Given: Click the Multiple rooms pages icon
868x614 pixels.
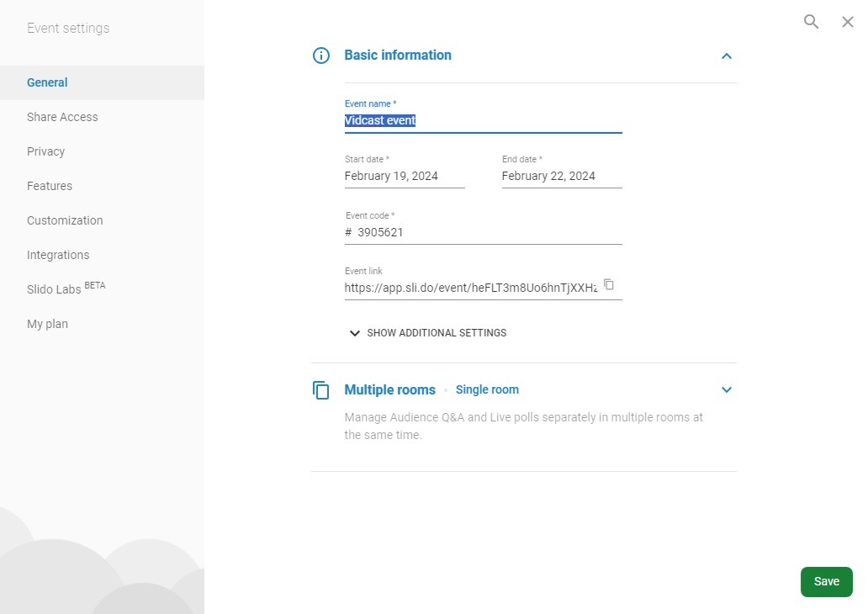Looking at the screenshot, I should 321,389.
